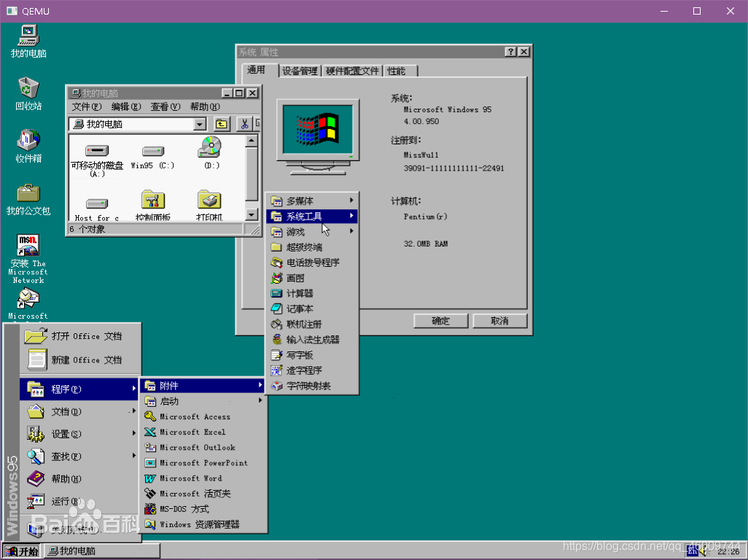Open the 回收站 recycle bin icon

point(28,94)
